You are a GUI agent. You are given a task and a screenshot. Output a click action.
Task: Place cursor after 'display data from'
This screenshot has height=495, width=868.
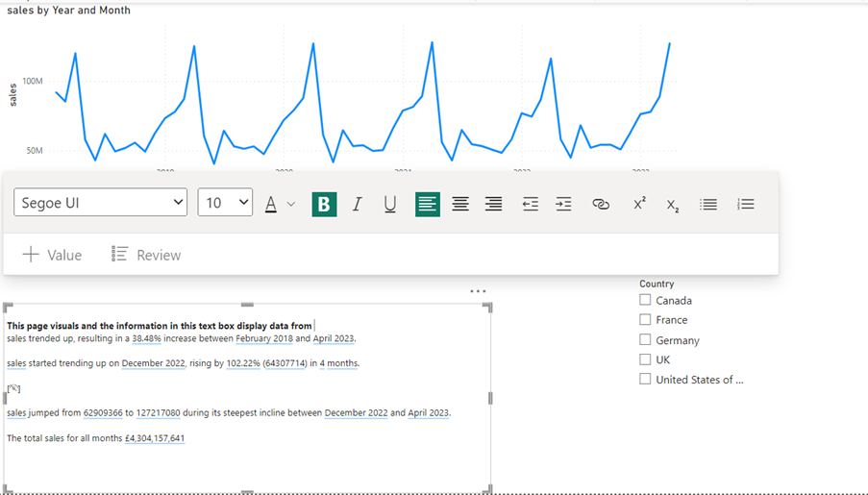click(313, 326)
